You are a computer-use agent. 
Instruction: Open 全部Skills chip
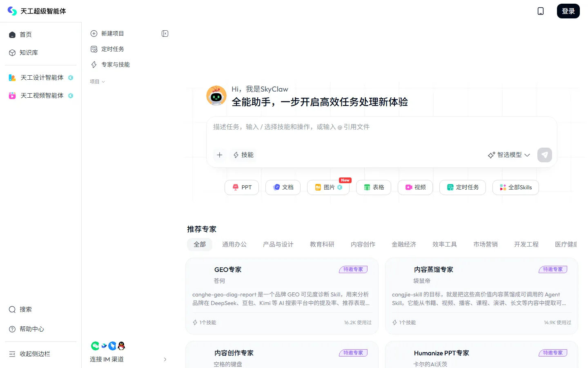(x=516, y=187)
